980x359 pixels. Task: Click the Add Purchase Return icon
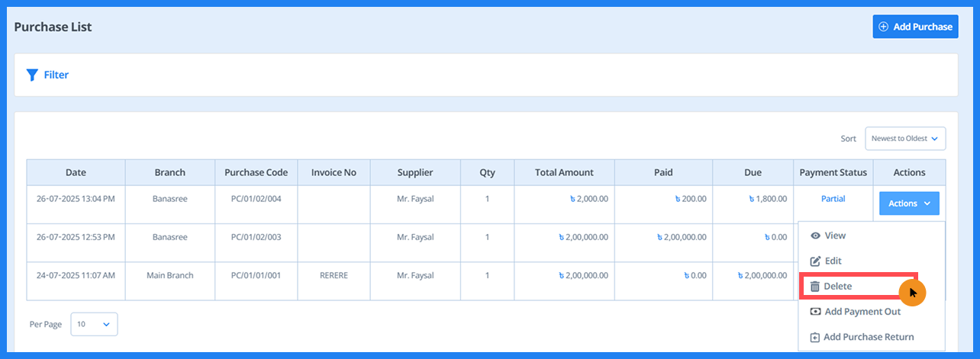[815, 337]
